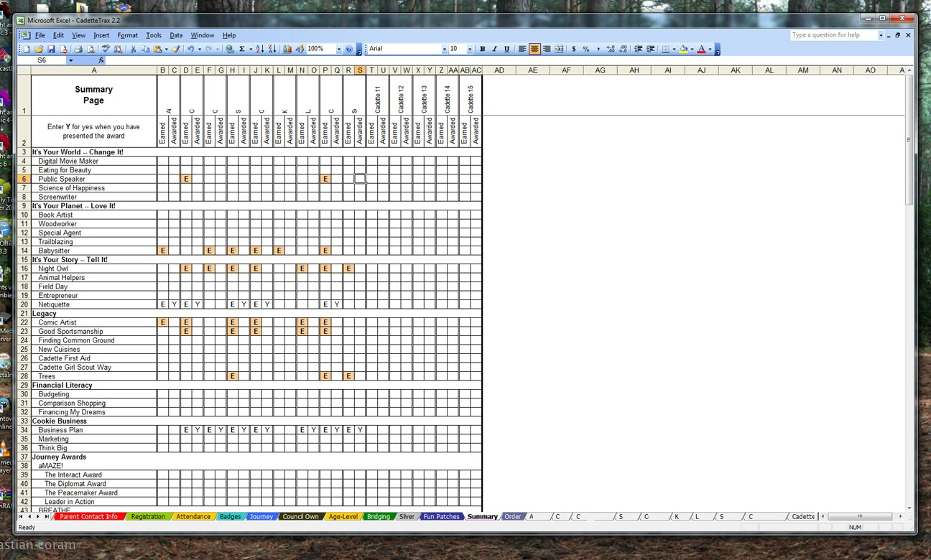Screen dimensions: 931x560
Task: Increase the cell indent
Action: (650, 50)
